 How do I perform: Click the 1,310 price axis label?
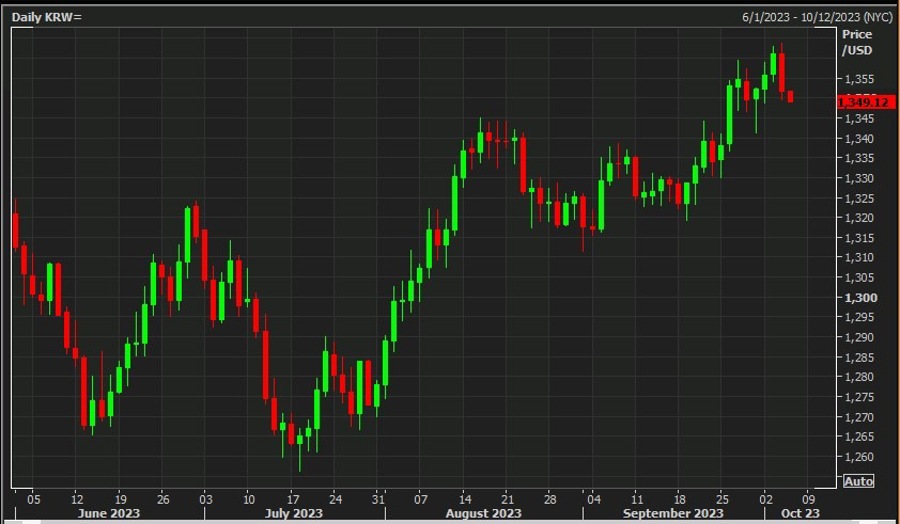[x=859, y=258]
